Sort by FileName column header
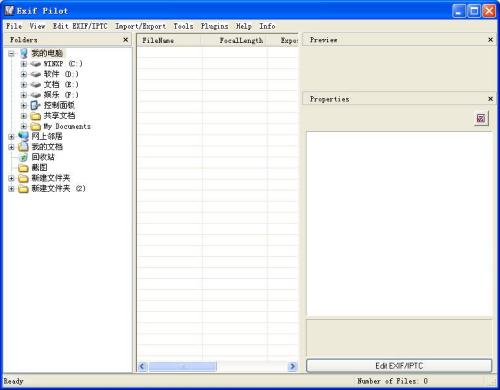Screen dimensions: 500x390 [169, 40]
